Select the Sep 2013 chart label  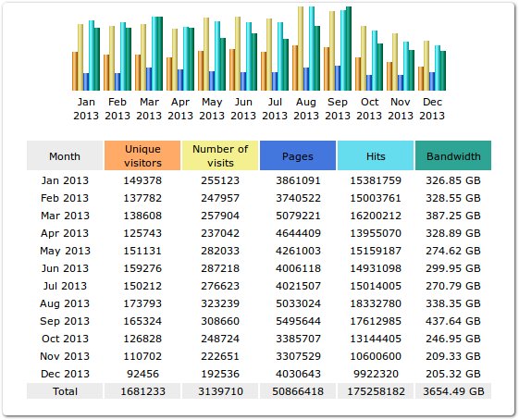point(338,108)
